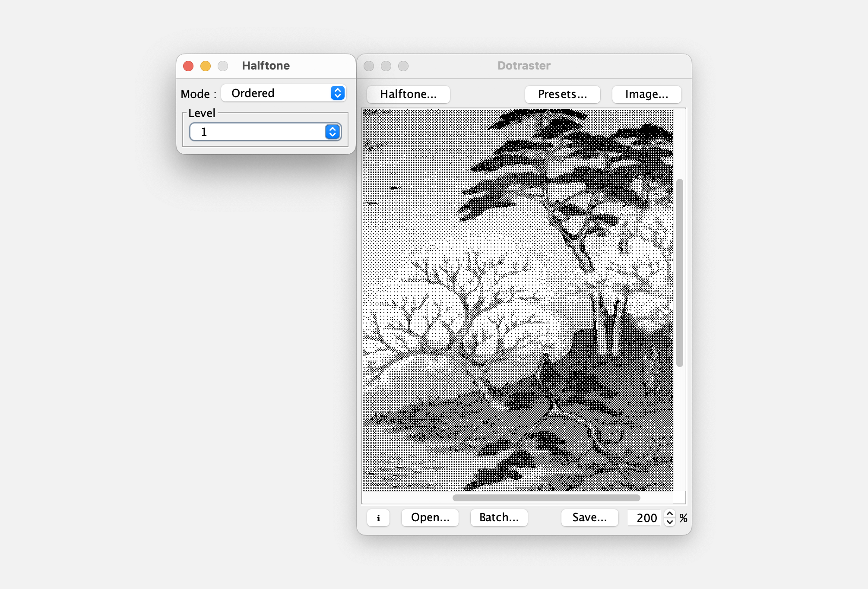Minimize the Halftone panel
The image size is (868, 589).
point(206,66)
